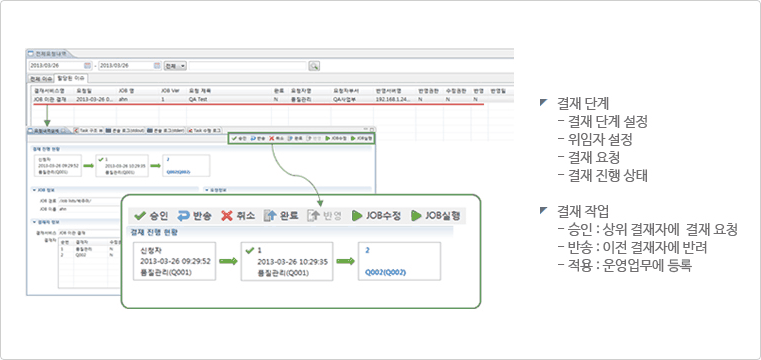Open the Task 구조 tab
Viewport: 761px width, 360px height.
pos(87,131)
